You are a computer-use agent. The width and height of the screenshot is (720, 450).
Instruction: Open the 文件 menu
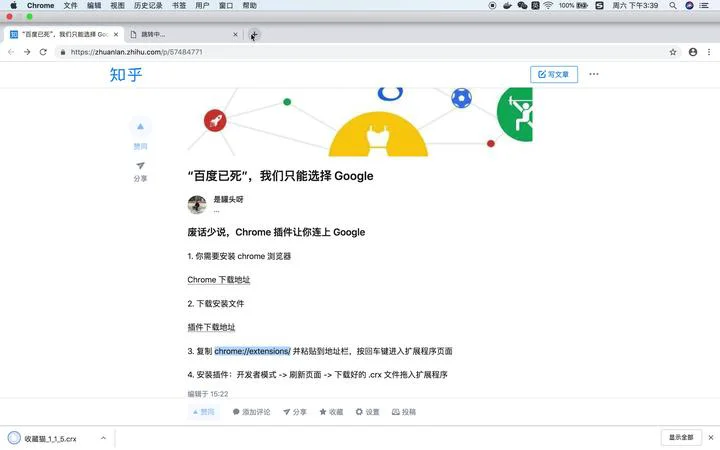pos(70,6)
